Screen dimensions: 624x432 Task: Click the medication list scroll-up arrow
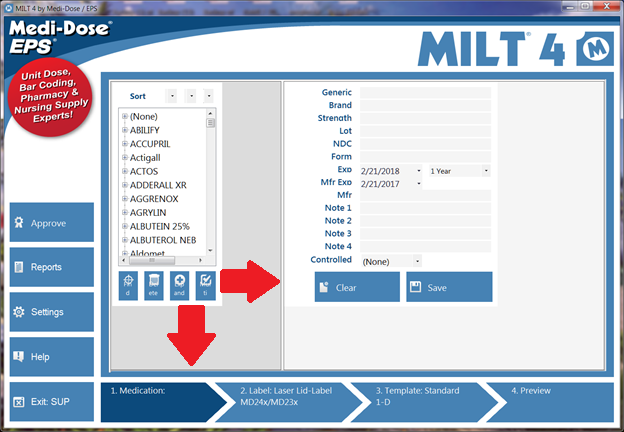coord(211,113)
